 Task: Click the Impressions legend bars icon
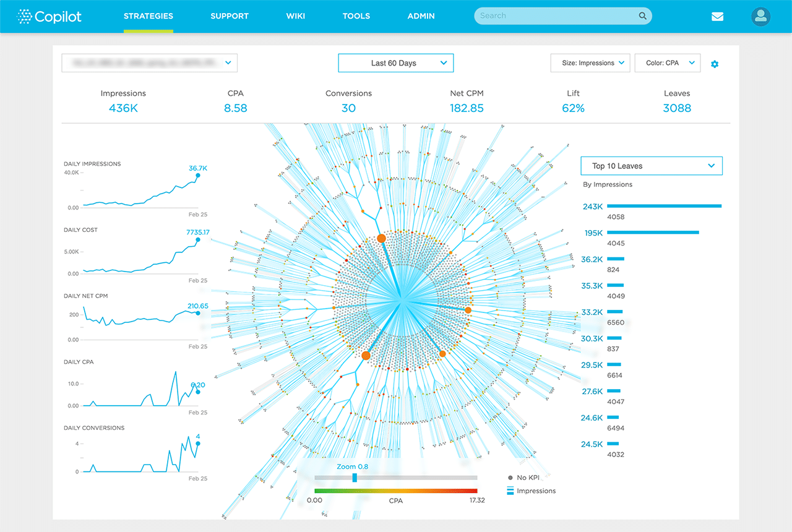coord(510,491)
